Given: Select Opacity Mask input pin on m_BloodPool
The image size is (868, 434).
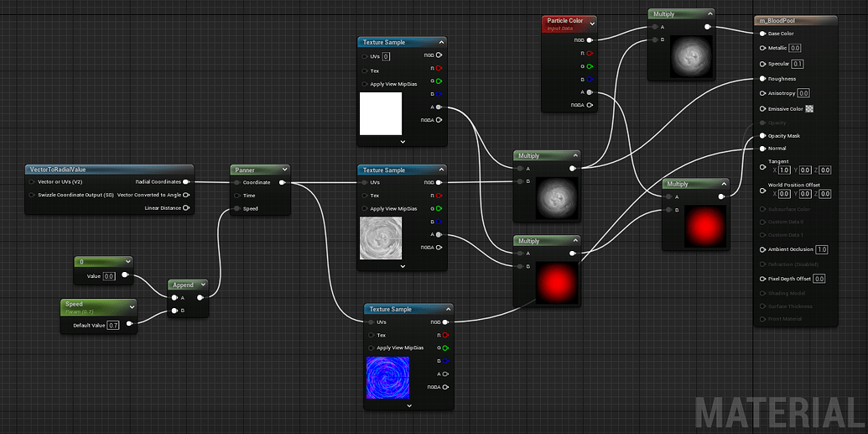Looking at the screenshot, I should tap(763, 136).
